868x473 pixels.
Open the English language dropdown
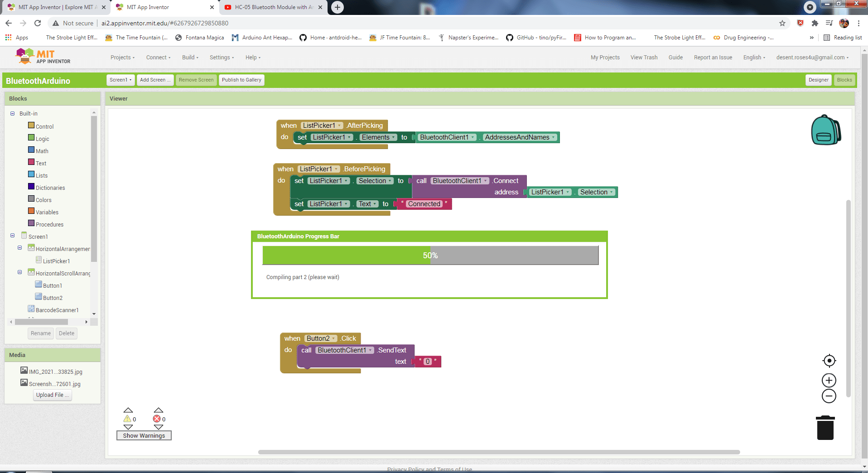[754, 58]
